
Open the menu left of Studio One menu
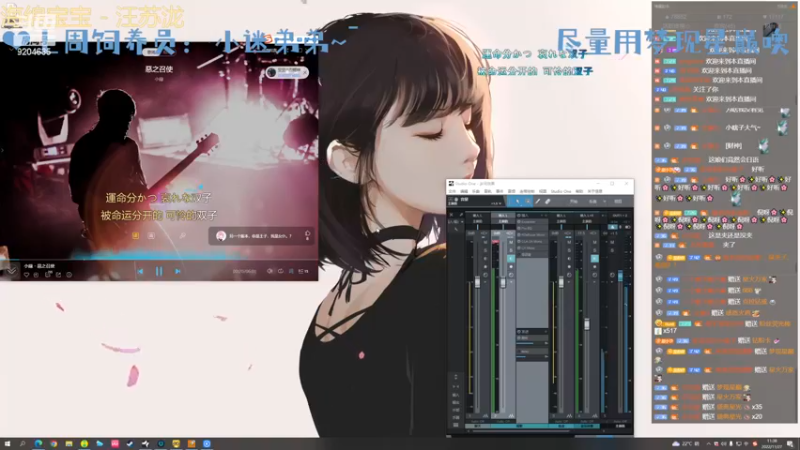[543, 191]
